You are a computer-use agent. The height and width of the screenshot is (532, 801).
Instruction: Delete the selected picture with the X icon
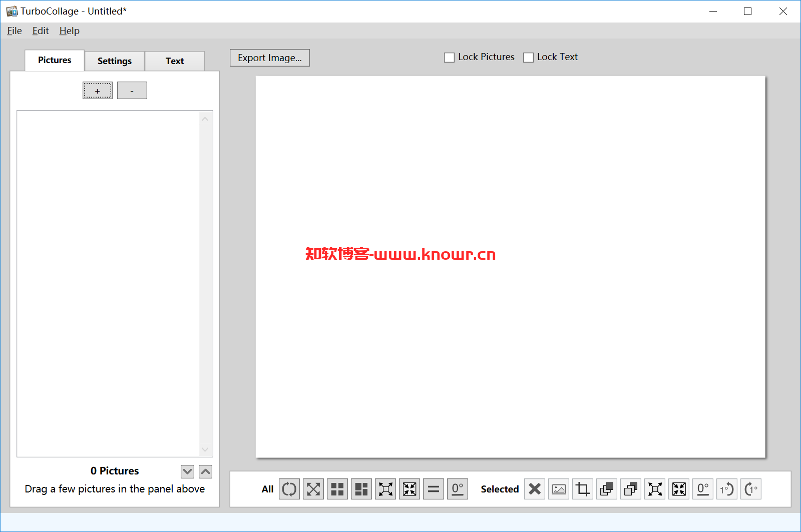pos(535,489)
